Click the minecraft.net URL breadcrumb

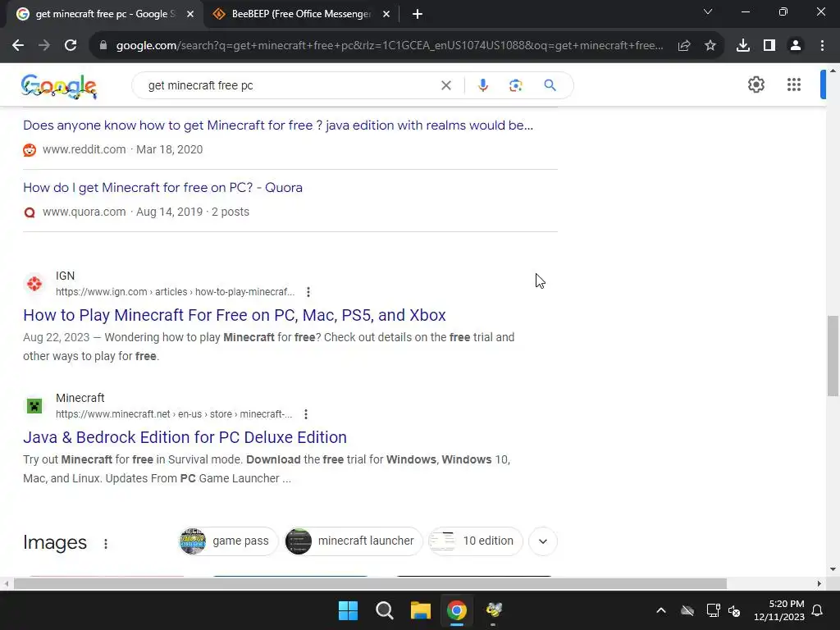click(174, 414)
